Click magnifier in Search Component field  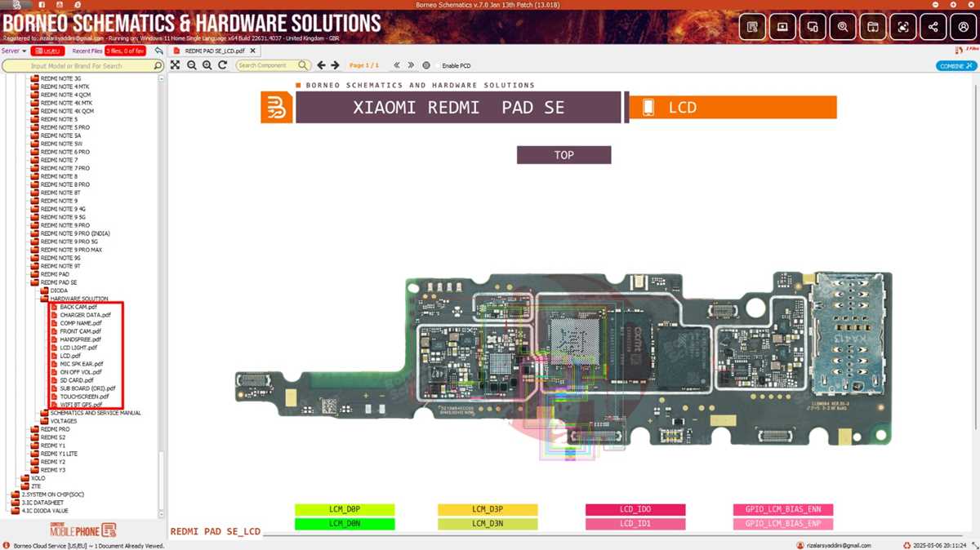click(x=304, y=65)
